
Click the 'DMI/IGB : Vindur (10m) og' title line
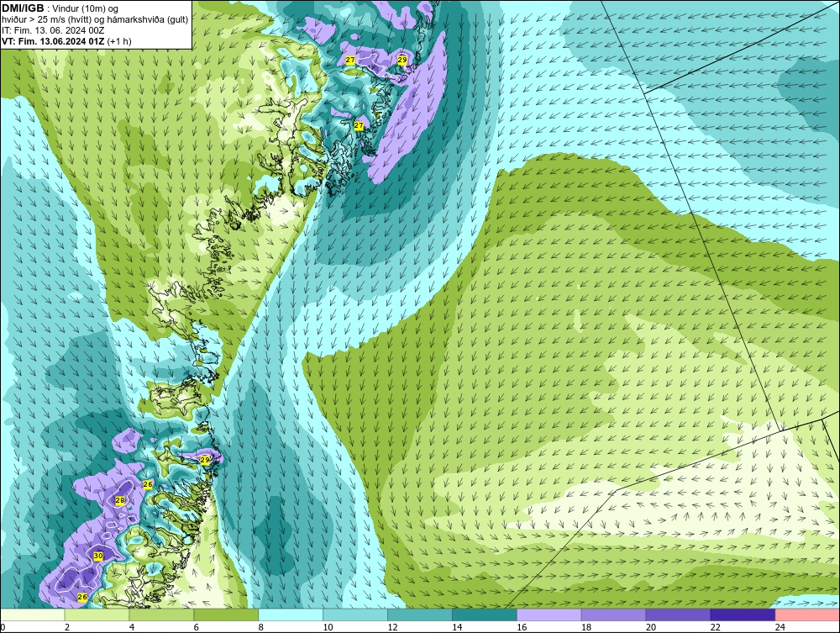click(60, 8)
